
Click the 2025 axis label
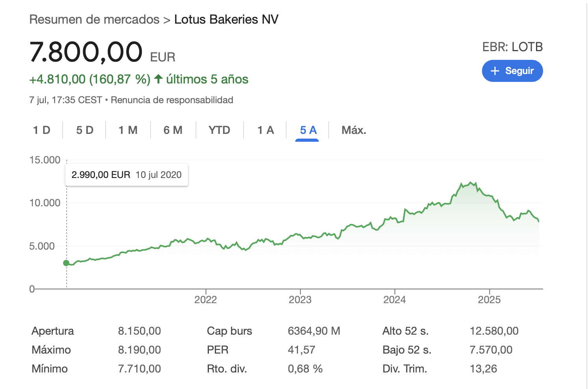489,300
